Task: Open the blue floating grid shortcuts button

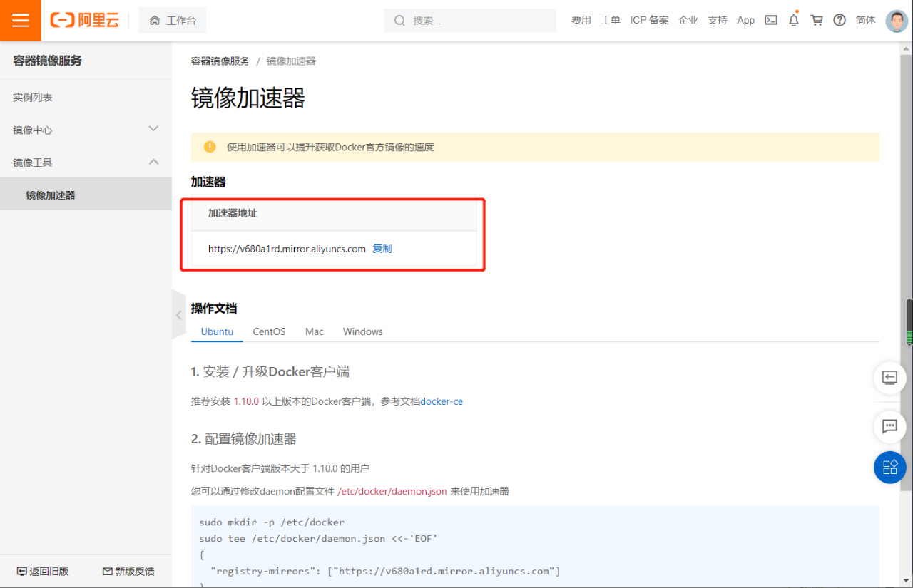Action: (889, 468)
